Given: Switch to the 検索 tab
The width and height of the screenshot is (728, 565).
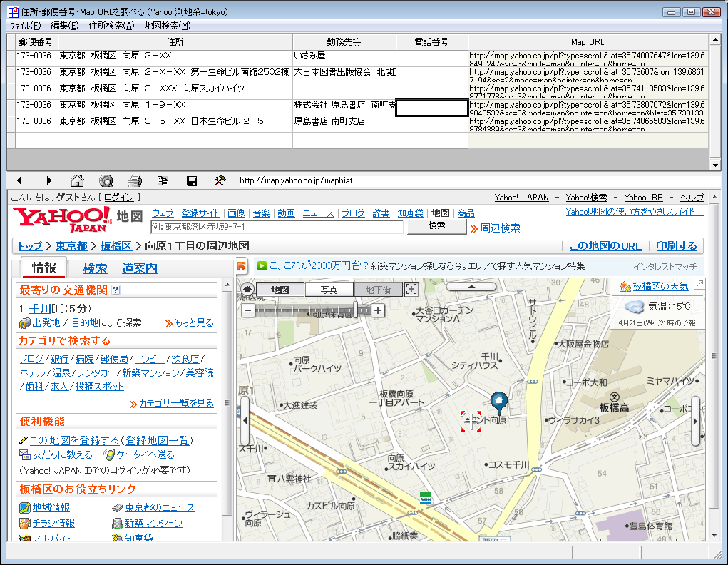Looking at the screenshot, I should click(95, 268).
